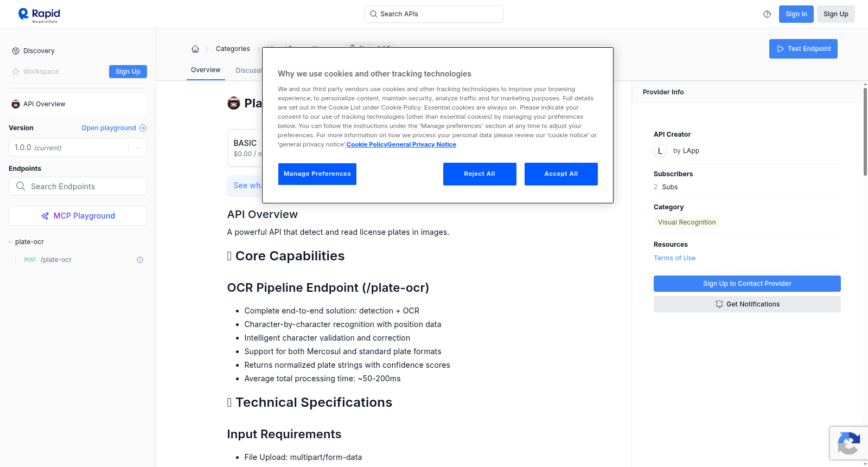Open the Terms of Use link

tap(674, 258)
